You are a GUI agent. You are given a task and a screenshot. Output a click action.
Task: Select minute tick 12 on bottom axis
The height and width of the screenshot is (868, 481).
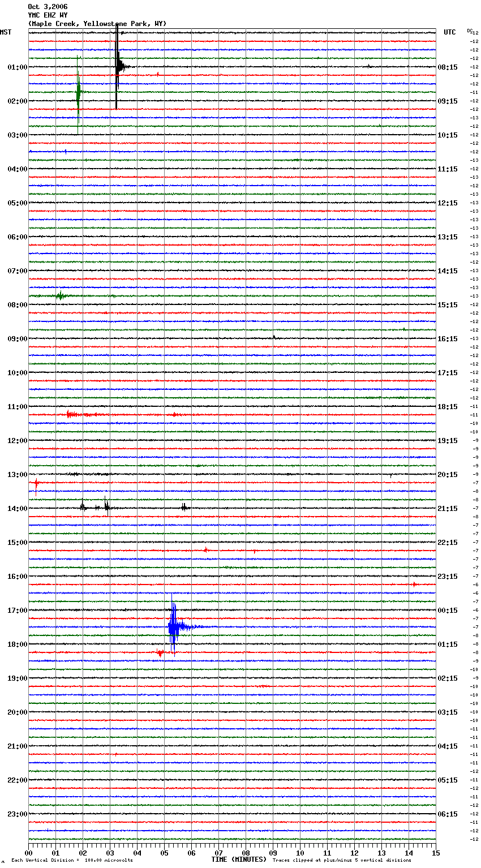pos(354,853)
